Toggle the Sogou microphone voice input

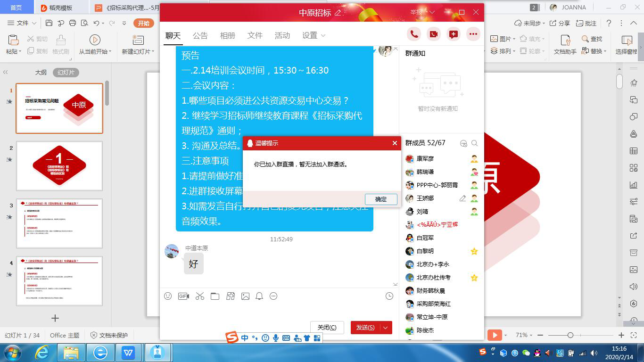[x=275, y=338]
